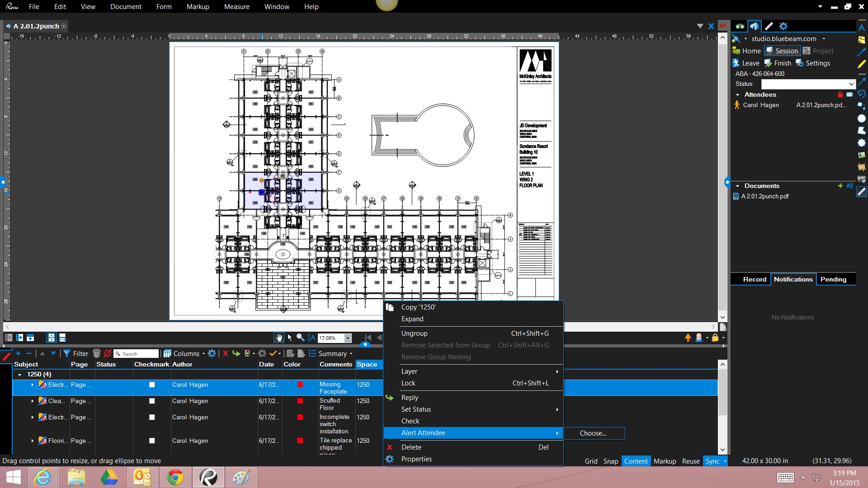Toggle the Record tab in Studio panel
868x488 pixels.
(x=754, y=279)
